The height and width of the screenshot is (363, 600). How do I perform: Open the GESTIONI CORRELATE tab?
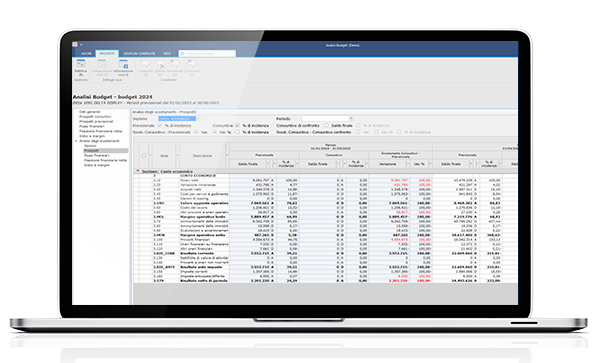click(139, 54)
